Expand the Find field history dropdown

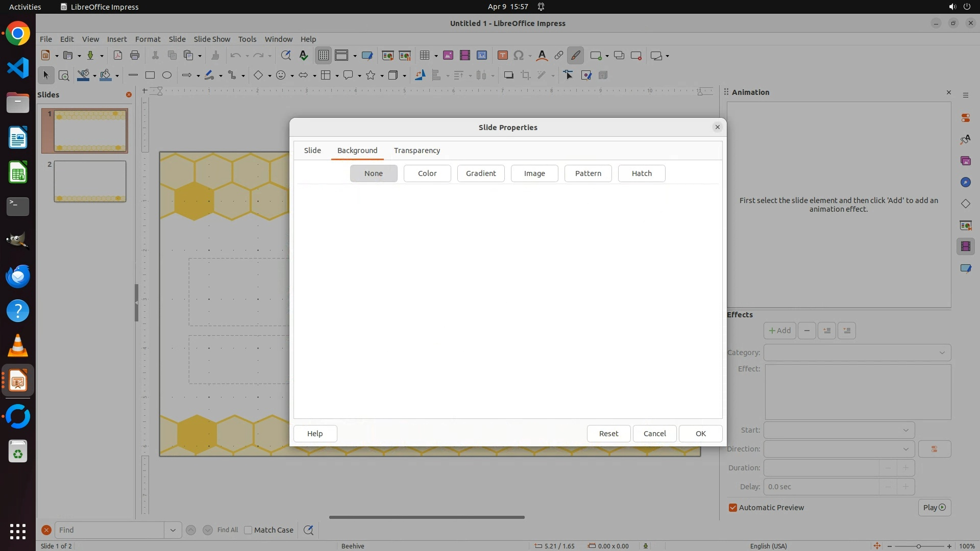pyautogui.click(x=173, y=530)
